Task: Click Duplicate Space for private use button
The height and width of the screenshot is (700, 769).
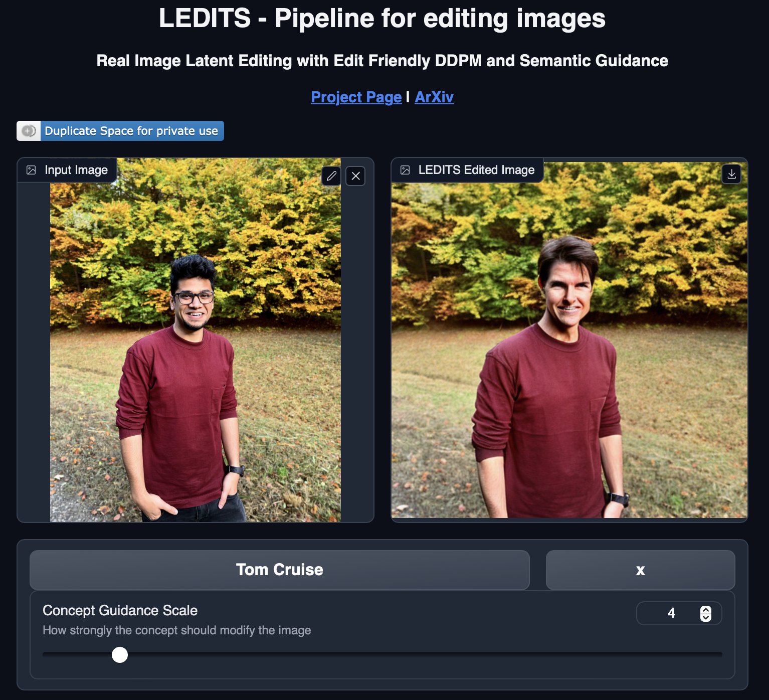Action: coord(120,131)
